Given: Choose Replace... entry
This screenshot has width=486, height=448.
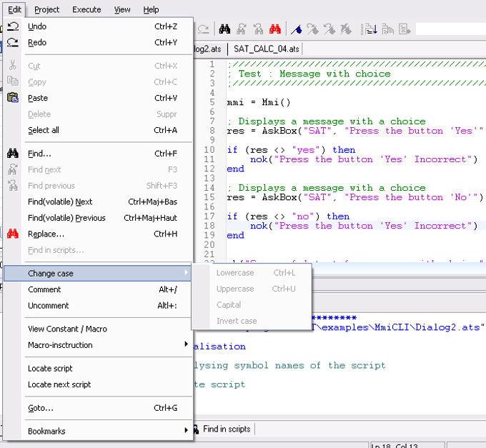Looking at the screenshot, I should click(98, 234).
